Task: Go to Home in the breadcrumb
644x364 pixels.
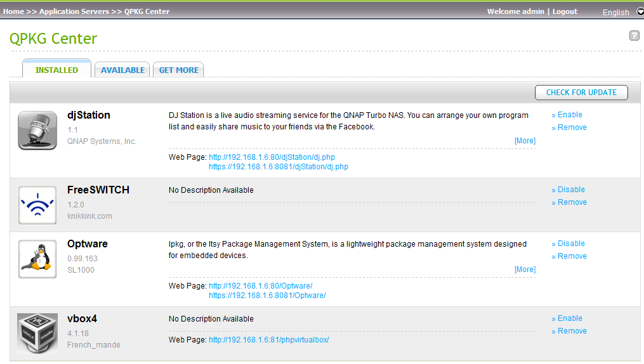Action: 13,11
